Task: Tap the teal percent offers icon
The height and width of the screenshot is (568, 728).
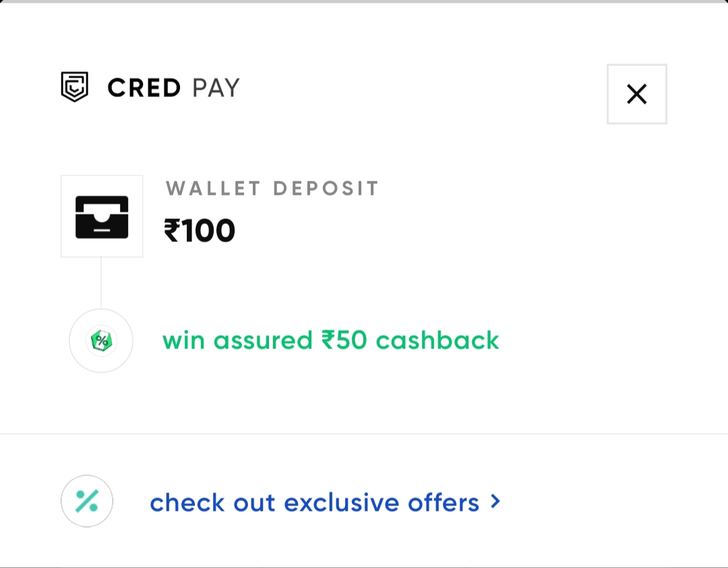Action: pyautogui.click(x=87, y=501)
